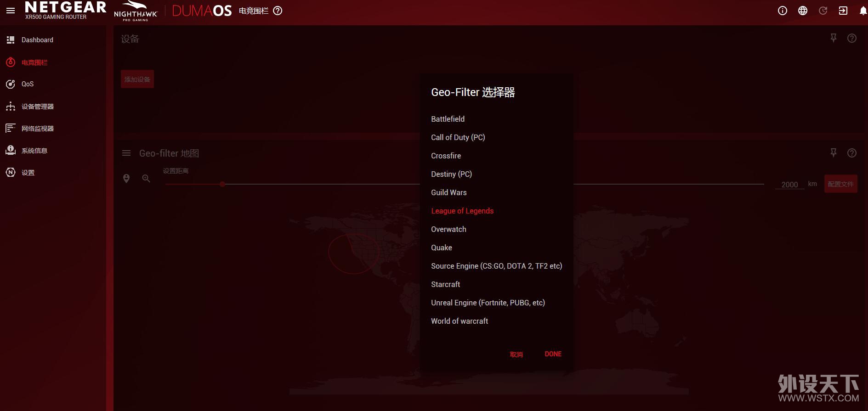
Task: Open the 网络监视器 menu item
Action: tap(38, 128)
